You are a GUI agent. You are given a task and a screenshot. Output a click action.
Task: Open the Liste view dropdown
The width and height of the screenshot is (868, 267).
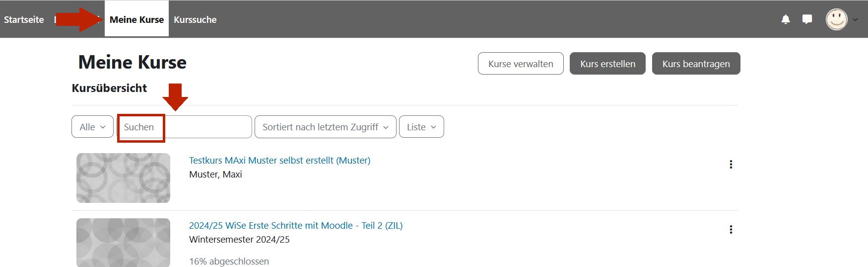pos(421,127)
